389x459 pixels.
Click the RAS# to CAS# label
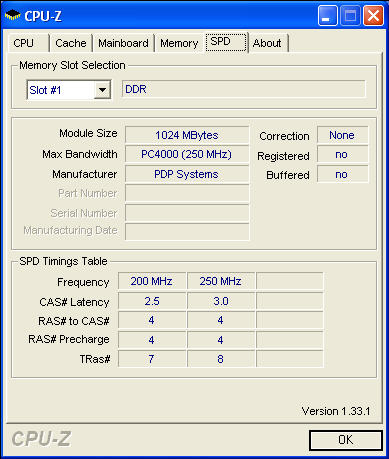[x=74, y=321]
